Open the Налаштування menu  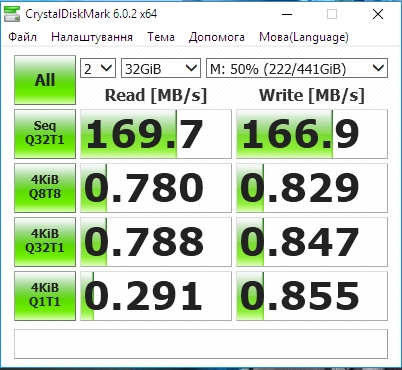(92, 37)
